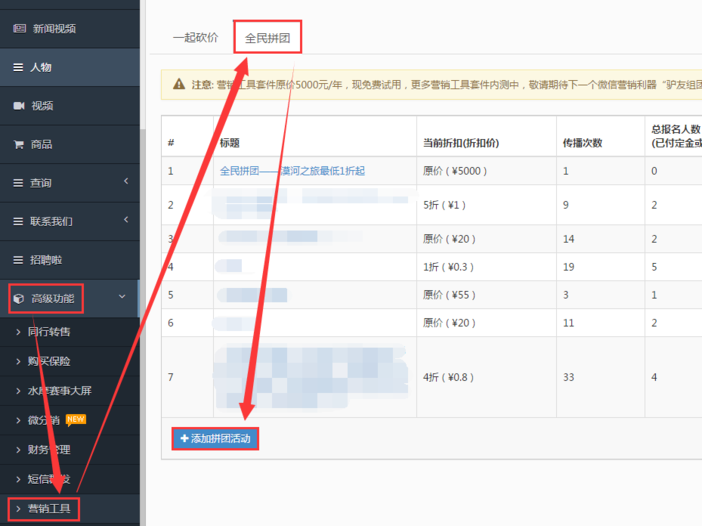Expand the 查询 submenu chevron
This screenshot has width=702, height=526.
tap(126, 182)
